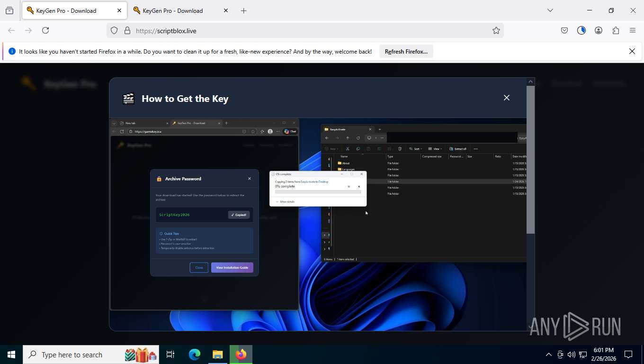Reload the current page
The height and width of the screenshot is (364, 644).
pos(45,30)
